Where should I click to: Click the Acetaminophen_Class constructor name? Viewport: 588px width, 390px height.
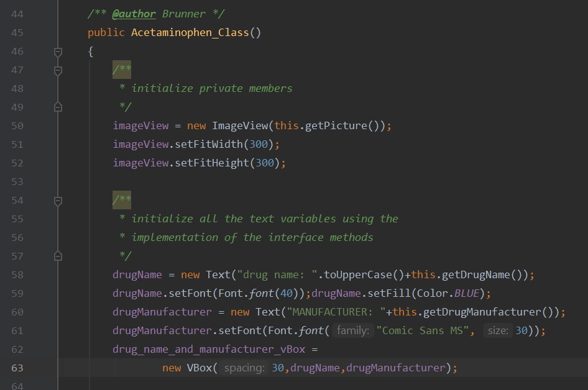click(190, 33)
